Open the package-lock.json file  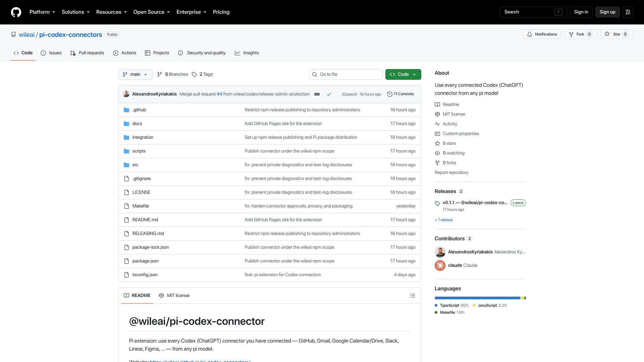click(x=150, y=247)
